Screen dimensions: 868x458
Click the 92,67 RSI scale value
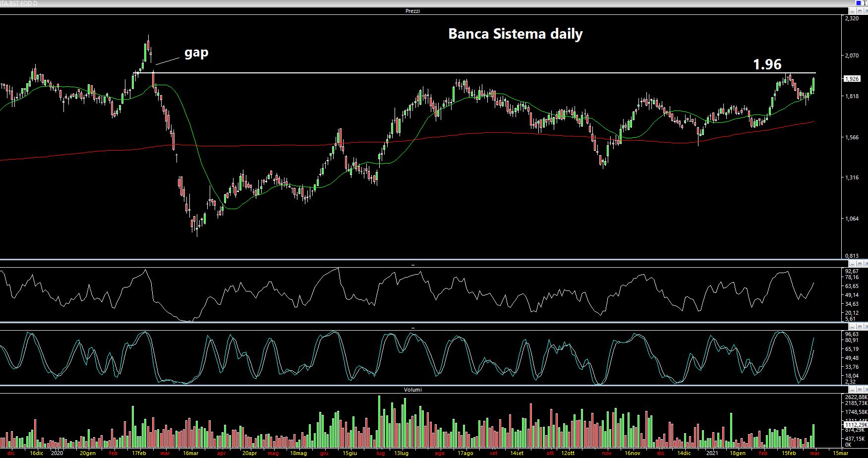(x=852, y=271)
